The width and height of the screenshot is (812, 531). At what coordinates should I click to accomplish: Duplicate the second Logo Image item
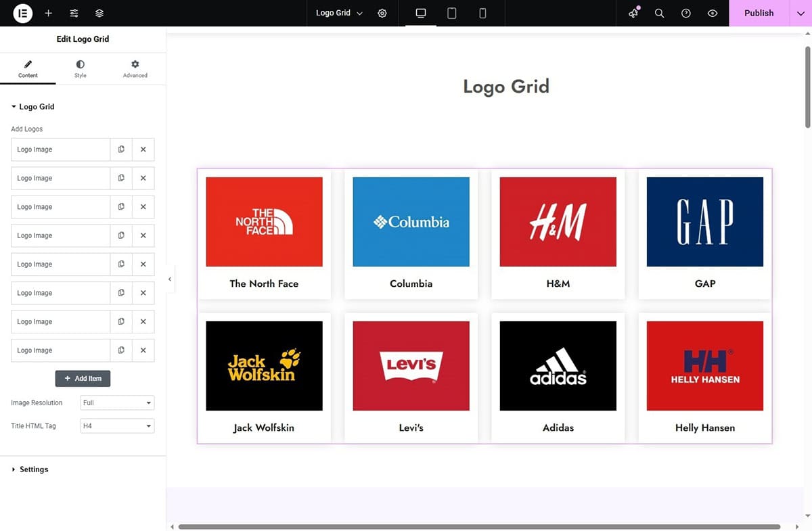click(x=121, y=178)
